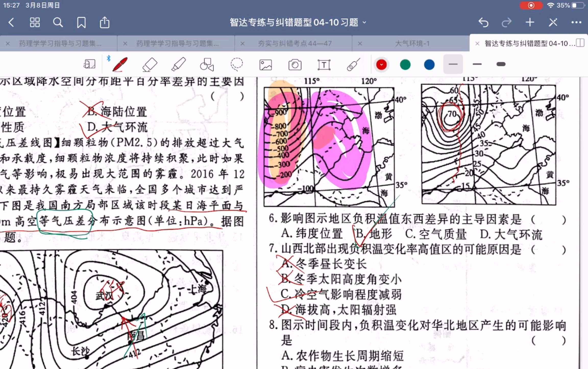
Task: Open the share export menu
Action: (105, 22)
